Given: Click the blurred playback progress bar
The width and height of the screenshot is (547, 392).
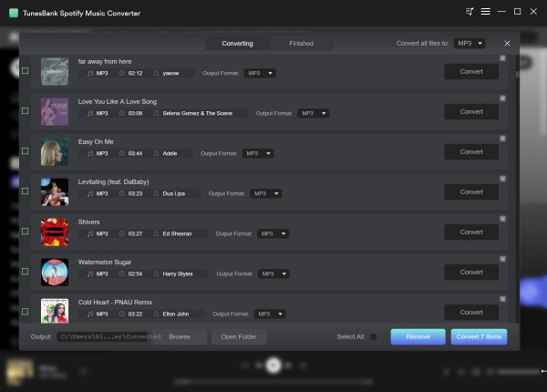Looking at the screenshot, I should pos(273,382).
